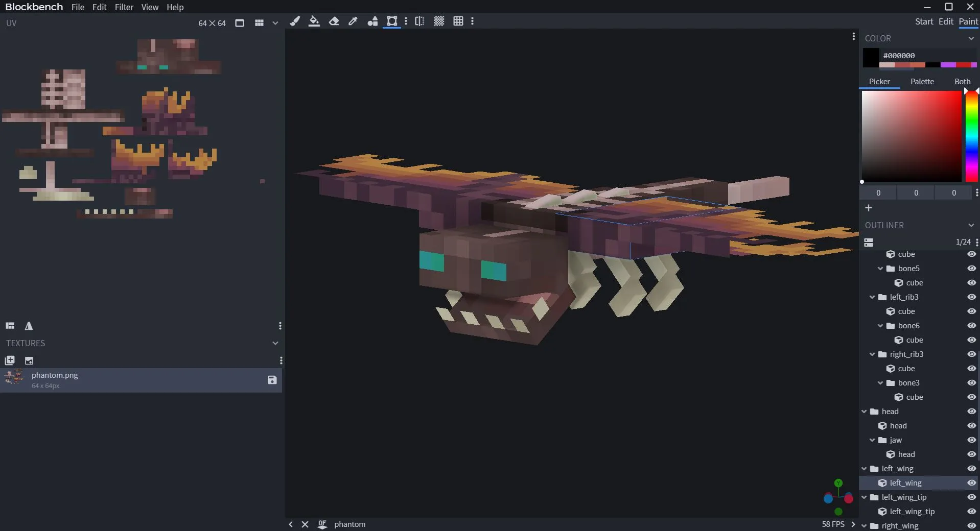
Task: Show Both picker and palette tab
Action: (x=962, y=82)
